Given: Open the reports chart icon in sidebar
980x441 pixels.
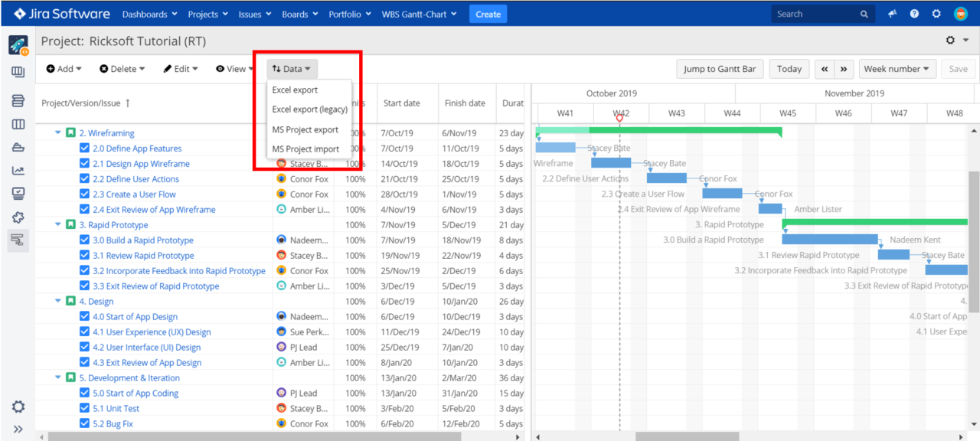Looking at the screenshot, I should pyautogui.click(x=18, y=170).
